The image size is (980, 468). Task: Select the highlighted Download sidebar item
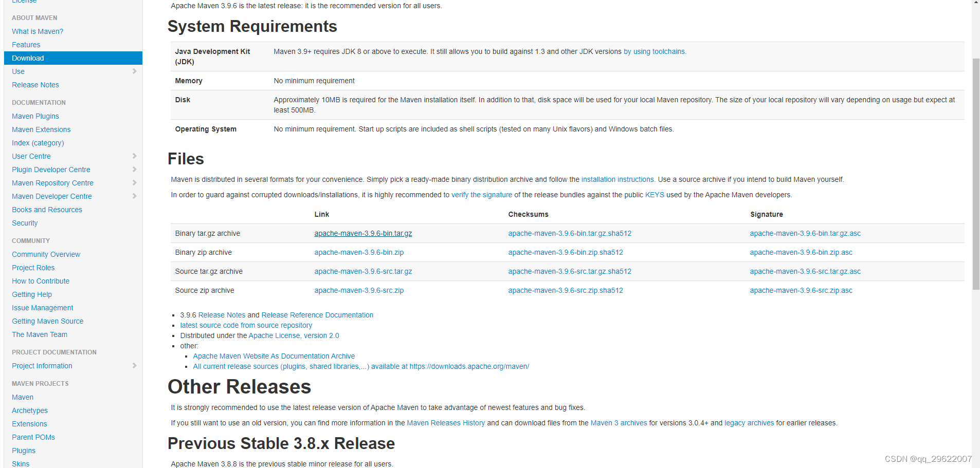(x=73, y=58)
